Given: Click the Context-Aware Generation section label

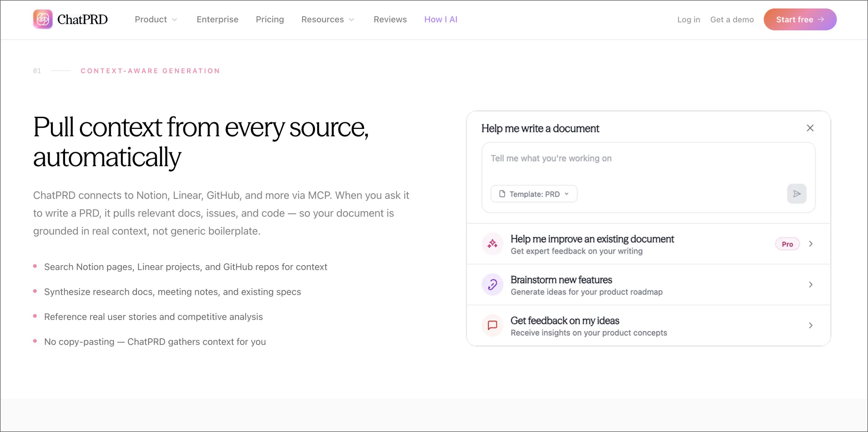Looking at the screenshot, I should coord(150,71).
